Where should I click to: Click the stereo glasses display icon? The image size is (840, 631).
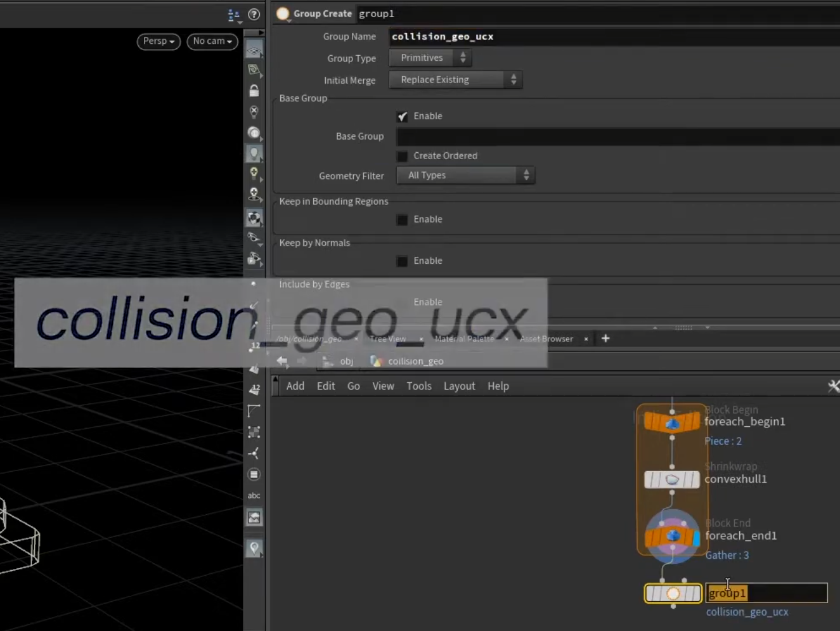tap(254, 238)
